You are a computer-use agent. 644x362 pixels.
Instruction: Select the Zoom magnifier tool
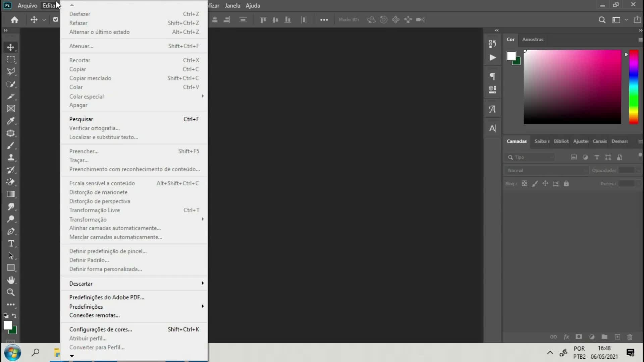[x=11, y=292]
